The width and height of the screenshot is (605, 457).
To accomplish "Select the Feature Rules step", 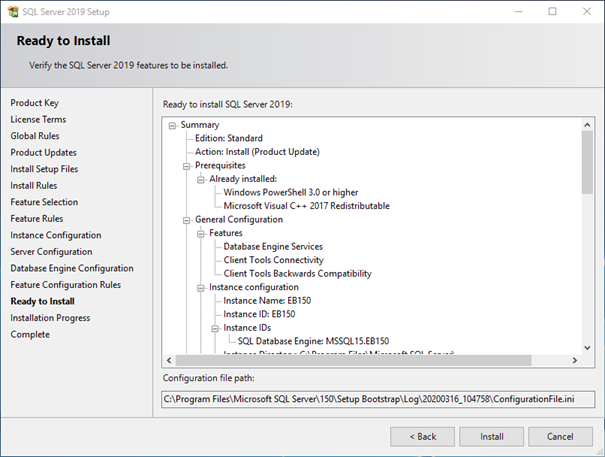I will coord(37,218).
